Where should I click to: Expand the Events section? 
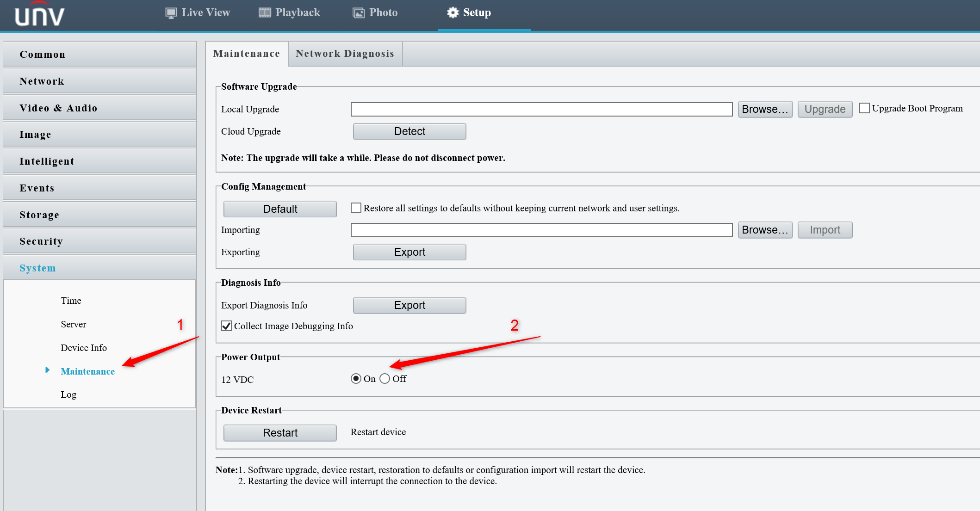(100, 188)
